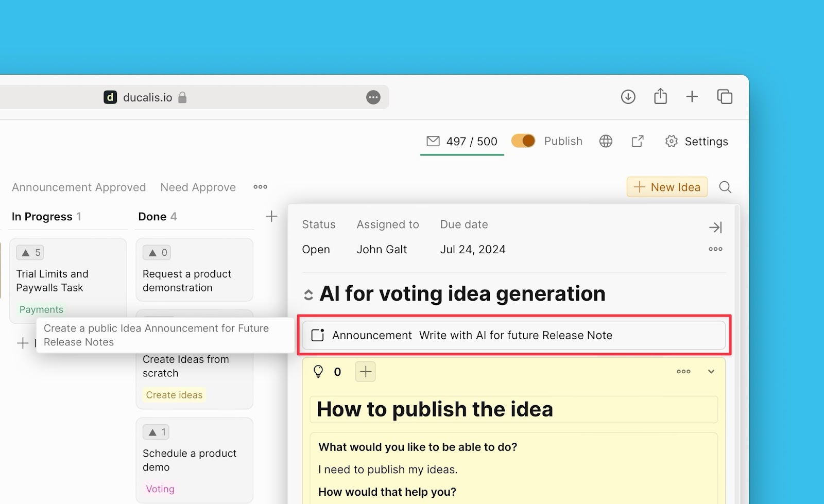Collapse the idea panel with the arrow icon
824x504 pixels.
pyautogui.click(x=716, y=227)
